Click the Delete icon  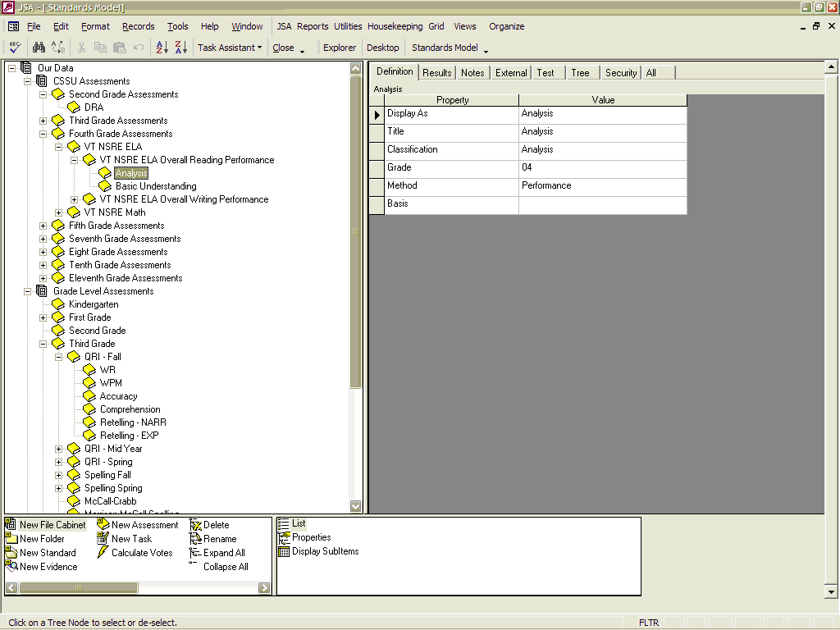[195, 525]
